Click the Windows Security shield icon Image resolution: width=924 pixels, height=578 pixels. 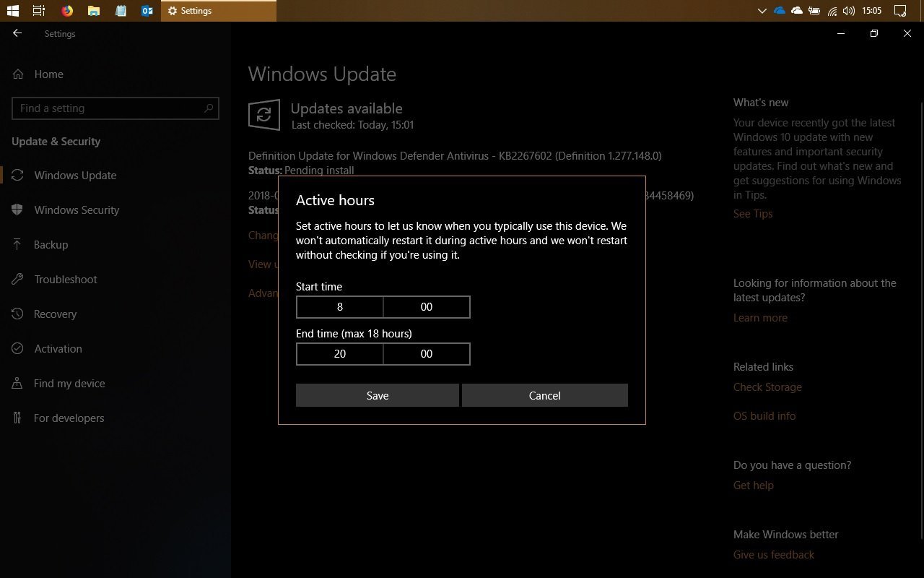18,210
